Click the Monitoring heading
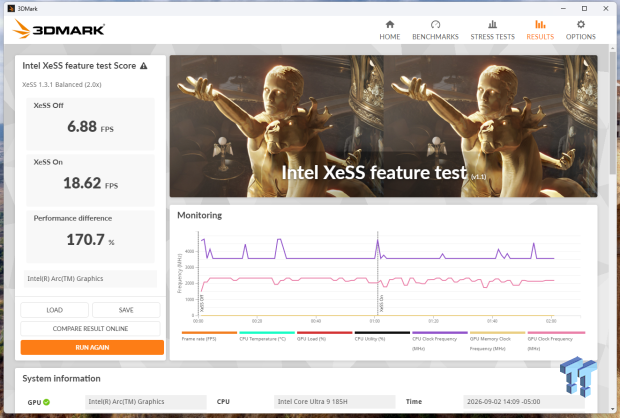The width and height of the screenshot is (620, 418). tap(199, 216)
